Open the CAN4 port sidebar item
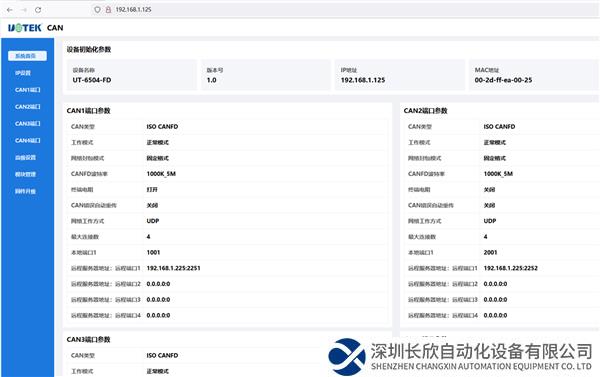This screenshot has height=377, width=600. pyautogui.click(x=28, y=140)
